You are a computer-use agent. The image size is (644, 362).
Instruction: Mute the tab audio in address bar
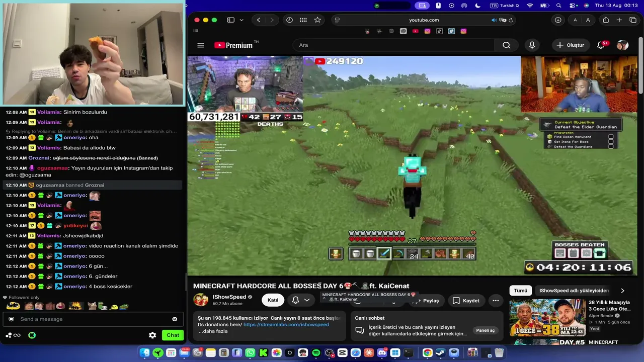pyautogui.click(x=494, y=20)
